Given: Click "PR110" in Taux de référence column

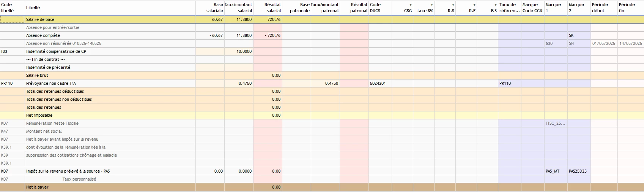Looking at the screenshot, I should point(505,83).
